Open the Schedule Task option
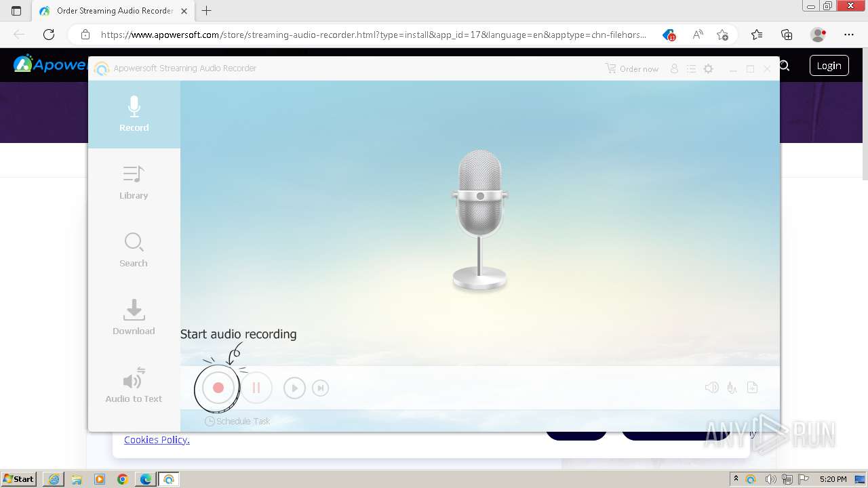868x488 pixels. pos(237,421)
